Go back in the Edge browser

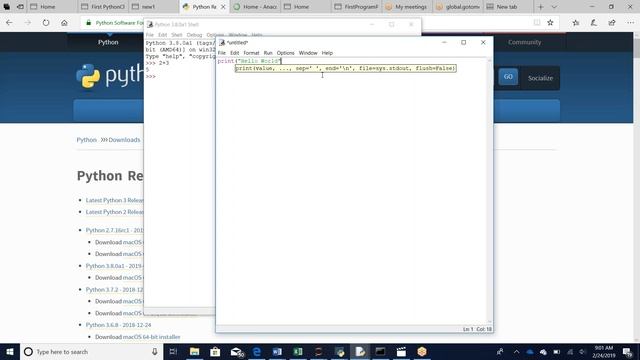coord(9,23)
